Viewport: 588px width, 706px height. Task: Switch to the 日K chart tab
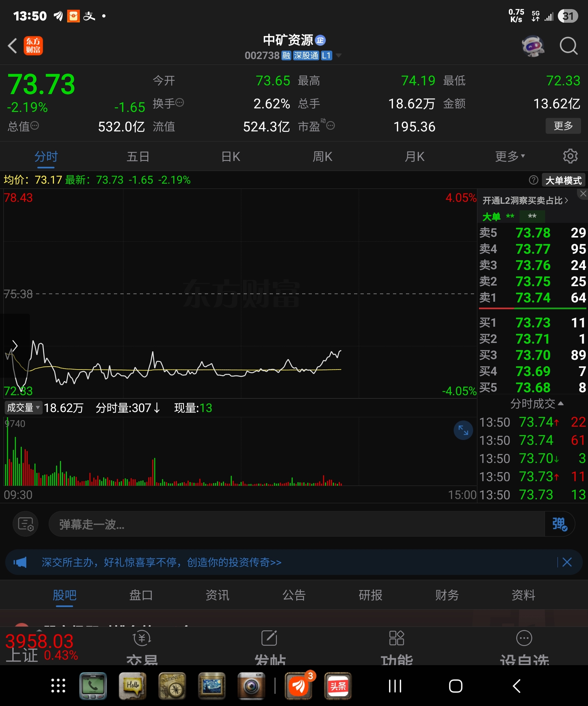tap(231, 156)
